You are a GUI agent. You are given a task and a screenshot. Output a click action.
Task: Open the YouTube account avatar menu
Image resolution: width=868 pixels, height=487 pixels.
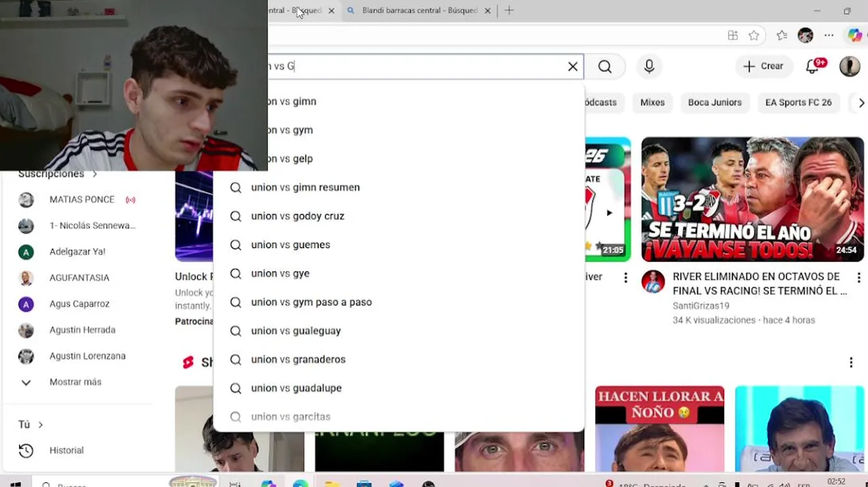[849, 66]
